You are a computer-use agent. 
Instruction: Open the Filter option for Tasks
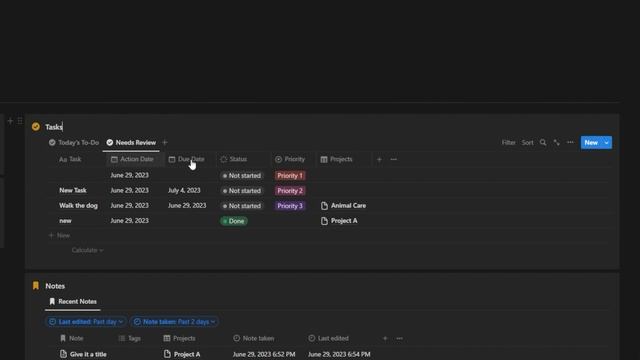pos(509,142)
